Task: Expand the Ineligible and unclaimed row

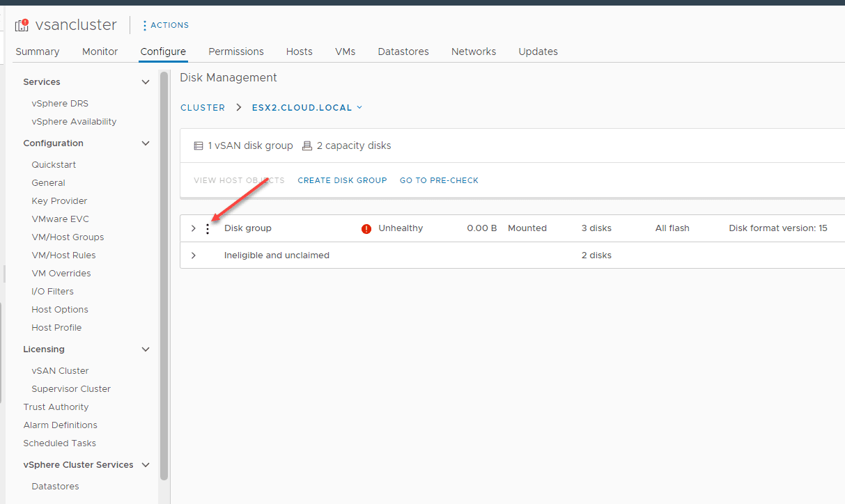Action: pos(194,255)
